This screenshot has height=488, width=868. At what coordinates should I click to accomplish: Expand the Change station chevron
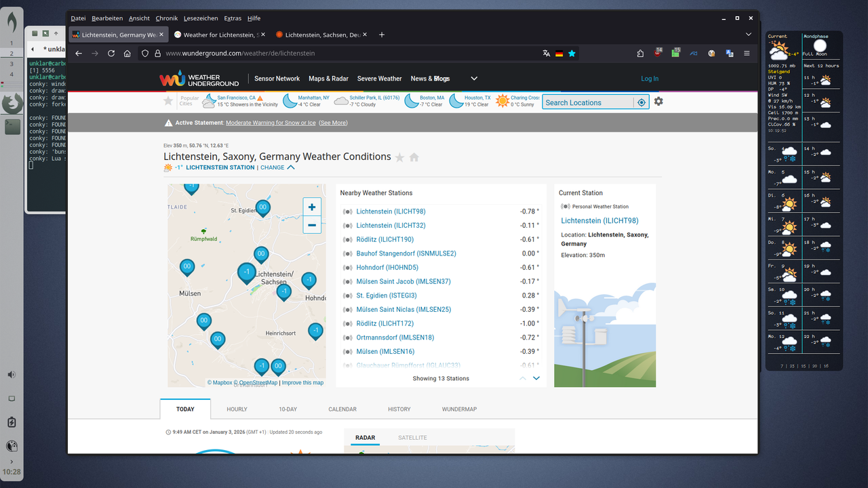pos(291,167)
